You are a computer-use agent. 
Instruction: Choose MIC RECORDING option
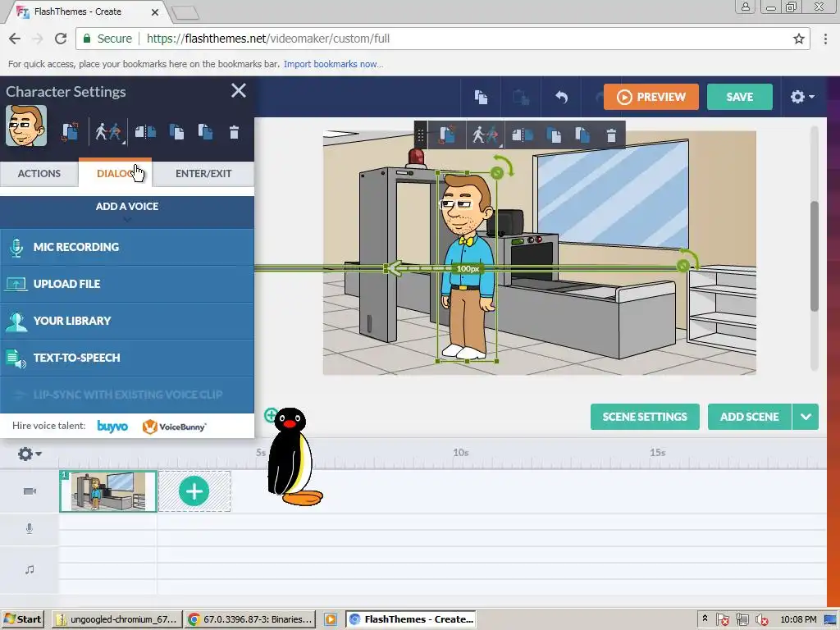(127, 247)
